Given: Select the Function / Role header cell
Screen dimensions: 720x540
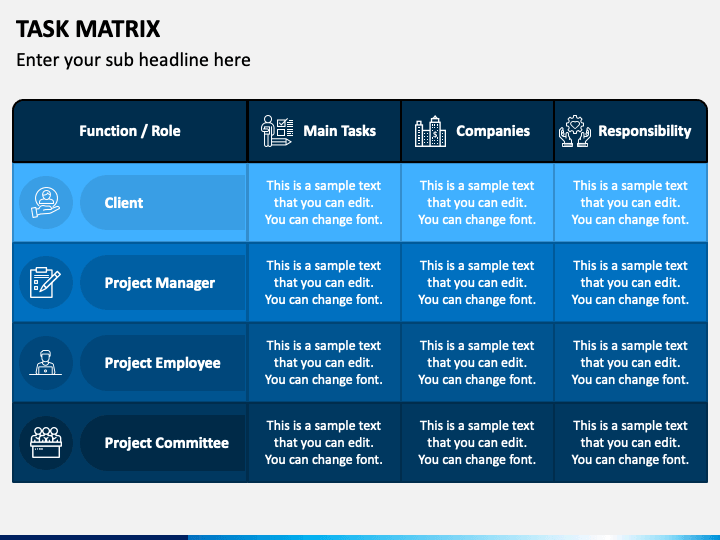Looking at the screenshot, I should 129,131.
